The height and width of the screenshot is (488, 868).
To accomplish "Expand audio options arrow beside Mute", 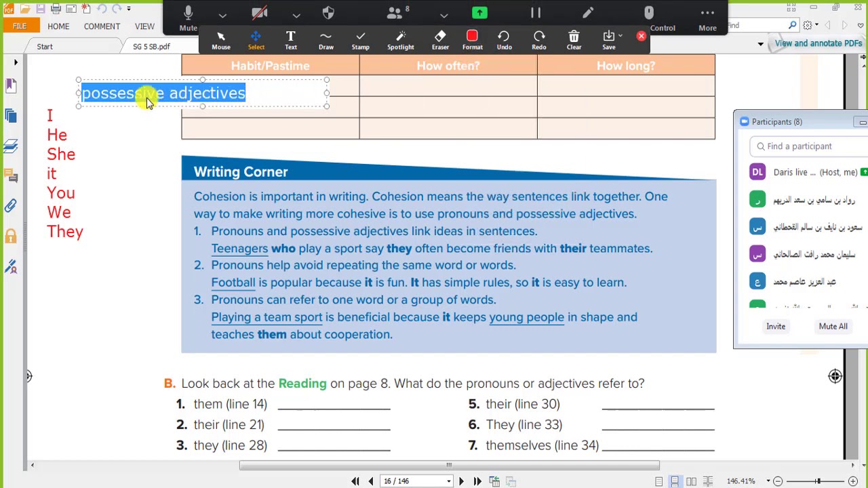I will click(x=222, y=14).
